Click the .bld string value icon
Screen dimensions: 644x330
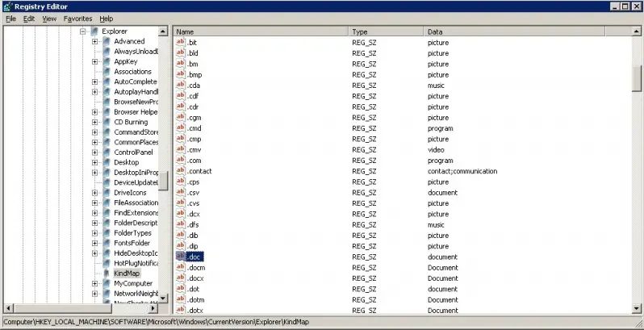coord(180,53)
